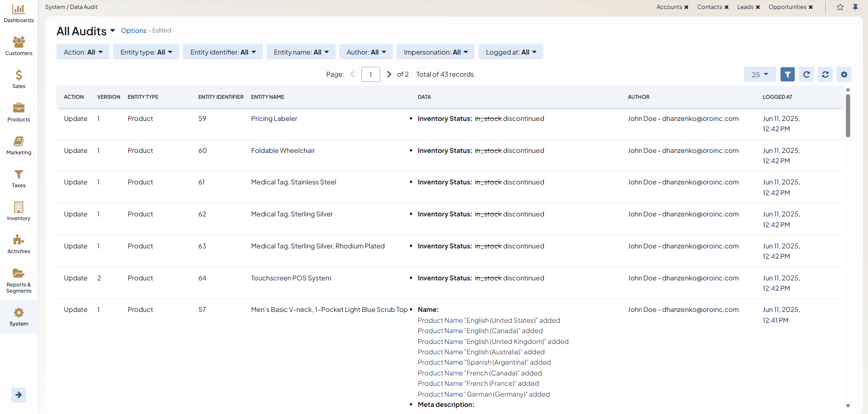Open the 25 per-page size dropdown
This screenshot has width=868, height=414.
759,74
